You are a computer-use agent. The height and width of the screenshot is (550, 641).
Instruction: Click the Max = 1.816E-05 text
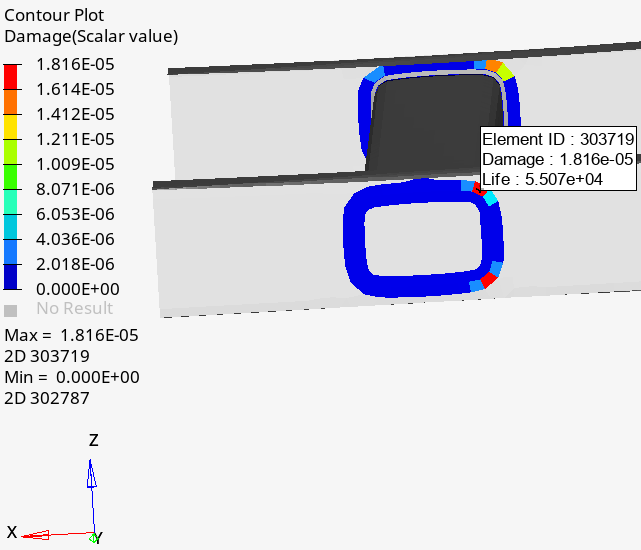pyautogui.click(x=71, y=335)
